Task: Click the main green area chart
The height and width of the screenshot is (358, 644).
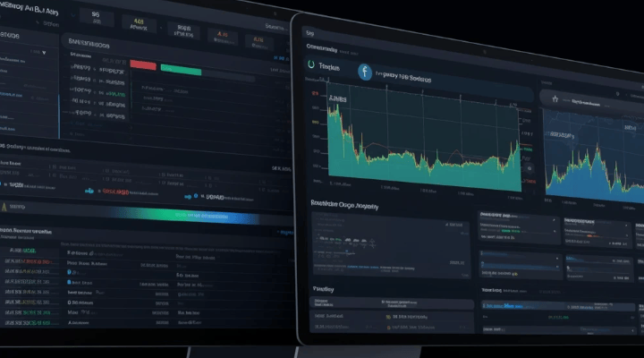Action: (420, 143)
